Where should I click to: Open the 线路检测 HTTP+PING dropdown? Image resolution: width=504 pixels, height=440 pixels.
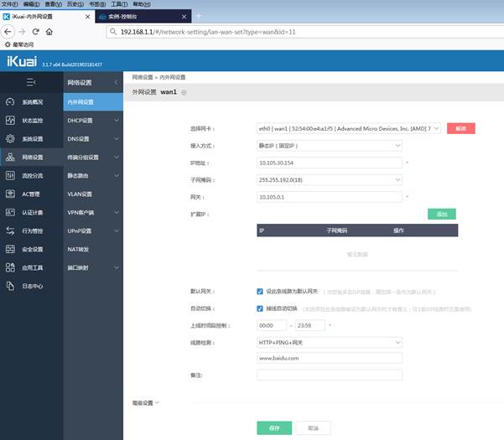click(330, 342)
